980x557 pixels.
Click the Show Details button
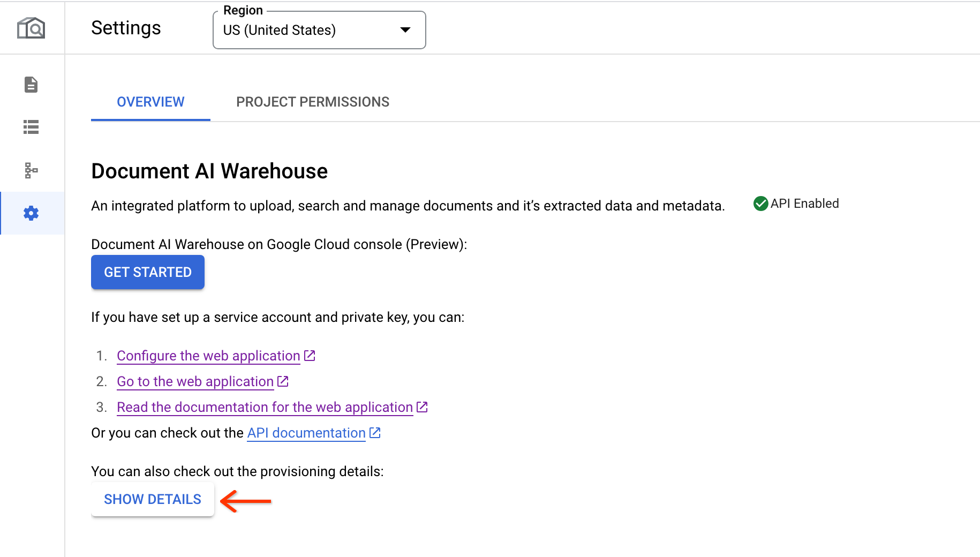153,499
